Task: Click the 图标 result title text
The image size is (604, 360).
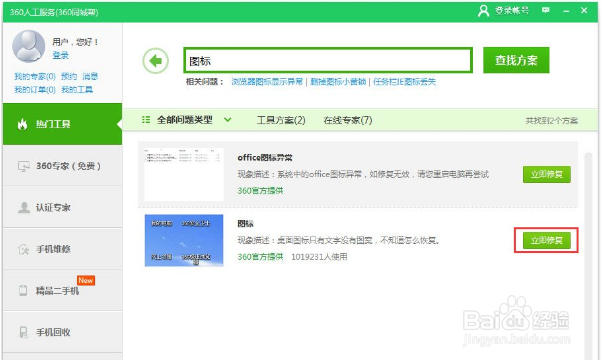Action: tap(245, 223)
